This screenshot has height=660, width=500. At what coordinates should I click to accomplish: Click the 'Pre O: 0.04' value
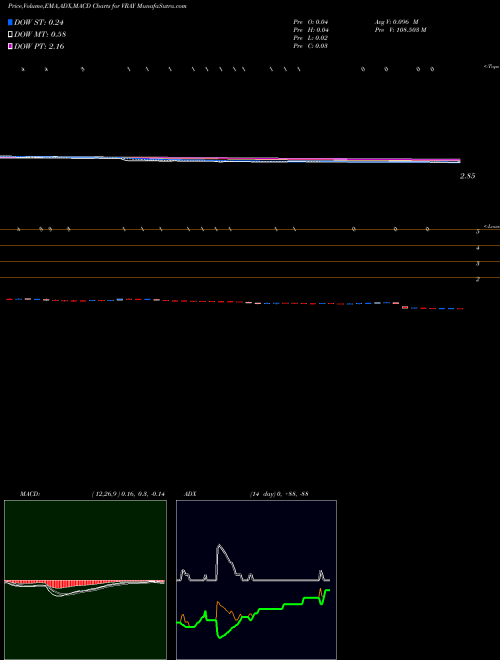[311, 22]
